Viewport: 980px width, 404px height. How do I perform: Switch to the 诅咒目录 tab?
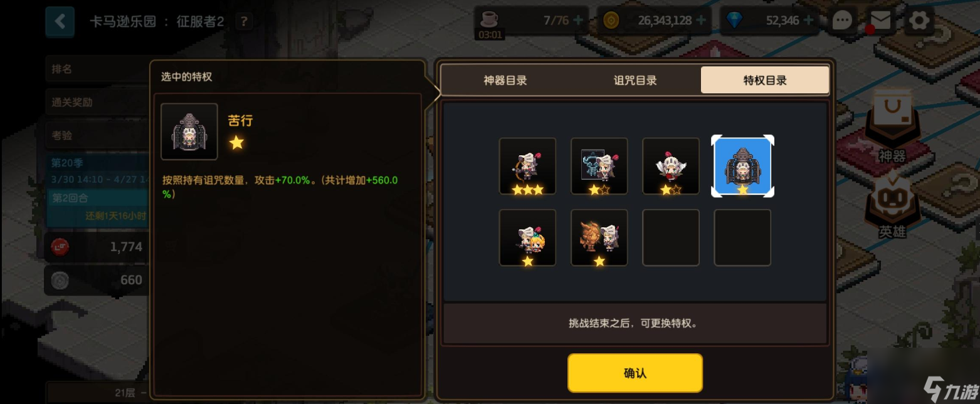point(635,80)
